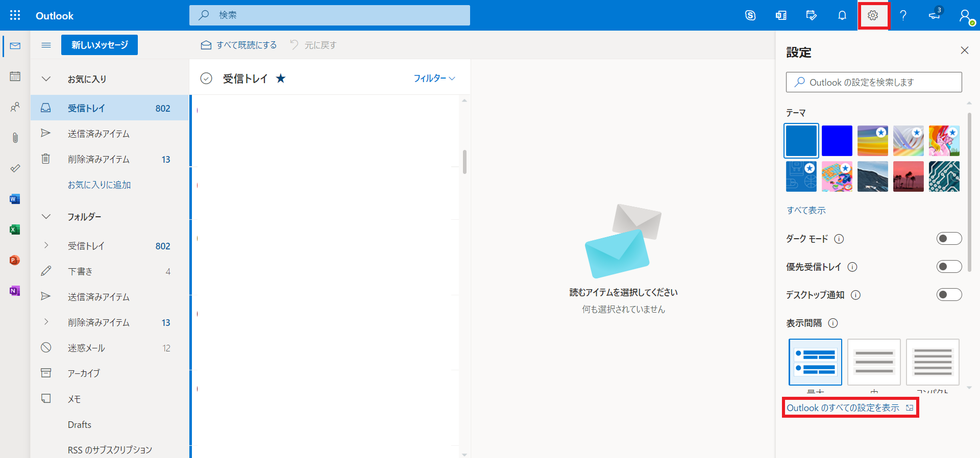Collapse the お気に入り section
The height and width of the screenshot is (458, 980).
click(46, 79)
